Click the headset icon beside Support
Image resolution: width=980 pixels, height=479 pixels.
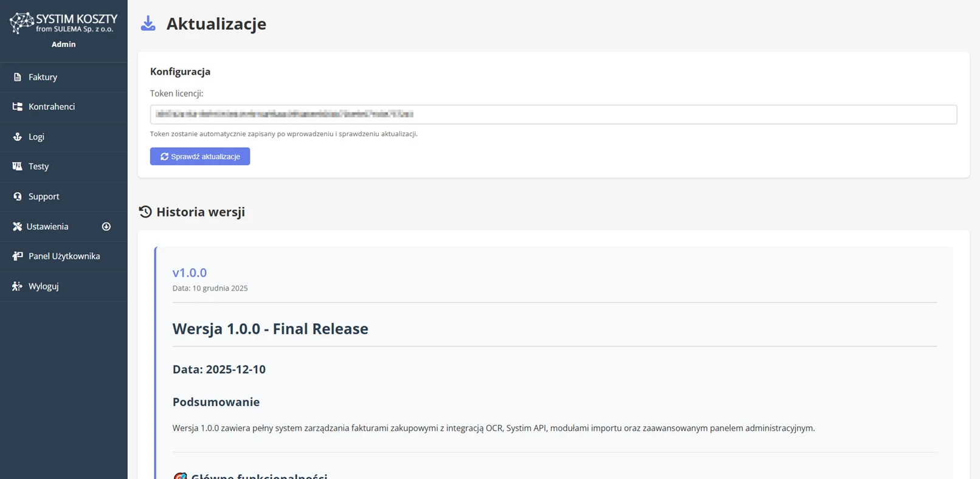pyautogui.click(x=17, y=196)
